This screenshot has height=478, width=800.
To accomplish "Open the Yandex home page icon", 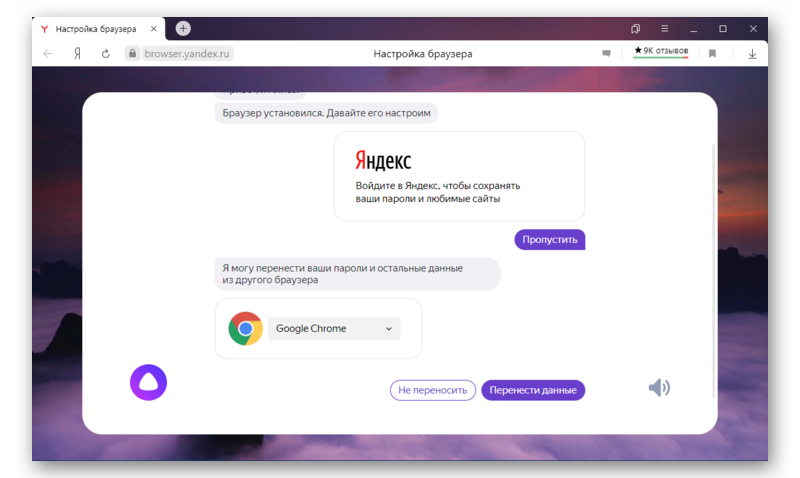I will (x=78, y=54).
